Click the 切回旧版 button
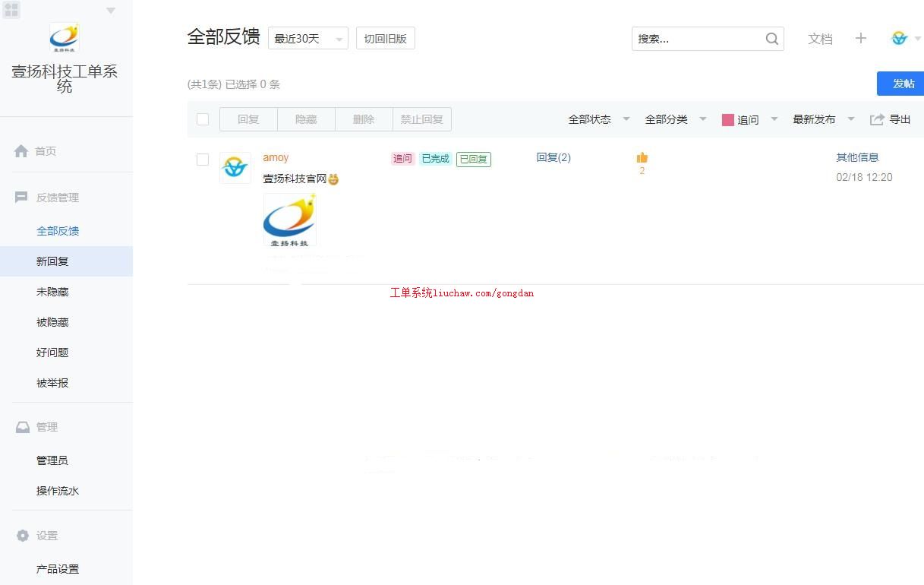The height and width of the screenshot is (585, 924). point(385,39)
